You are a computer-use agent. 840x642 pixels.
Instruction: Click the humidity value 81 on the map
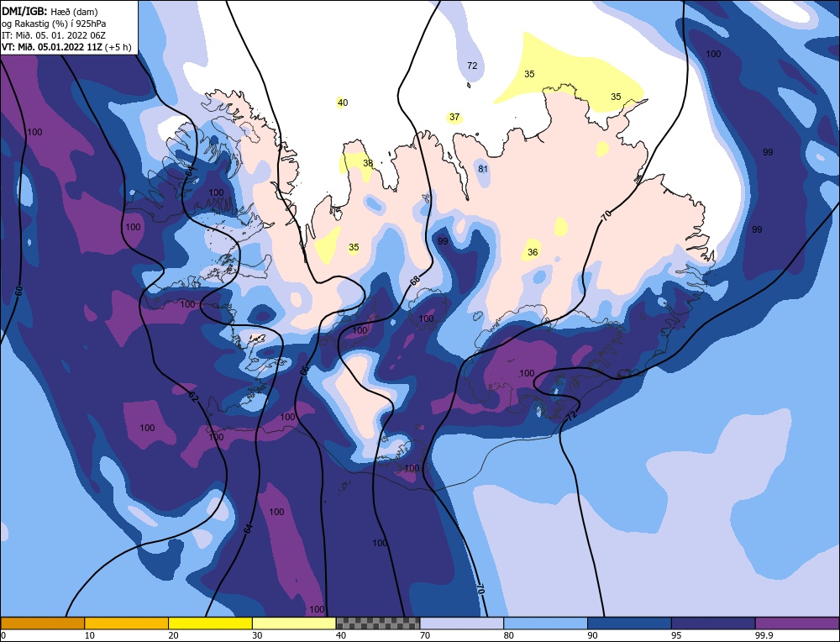483,169
